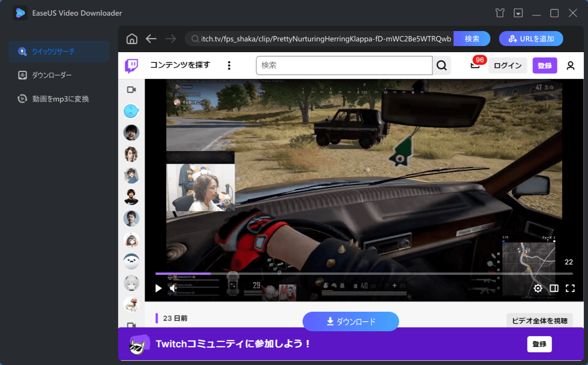Click the 検索 button beside URL bar
The width and height of the screenshot is (588, 365).
[x=472, y=39]
